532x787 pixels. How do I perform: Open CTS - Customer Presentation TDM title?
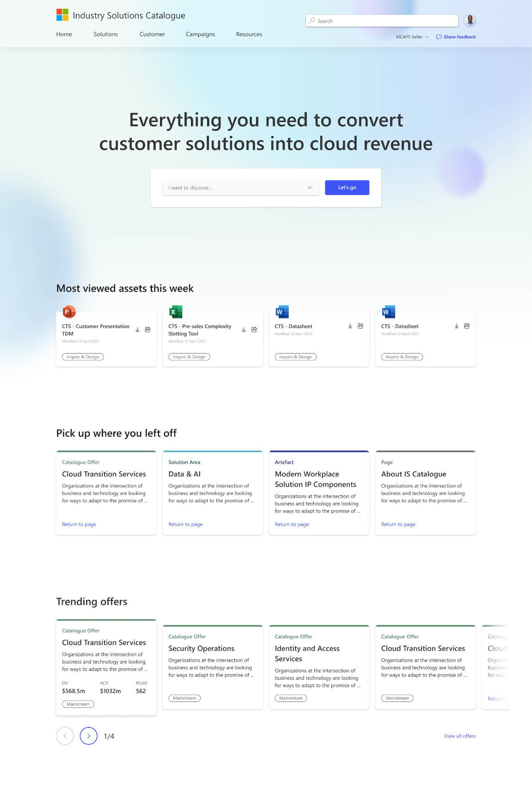tap(96, 330)
